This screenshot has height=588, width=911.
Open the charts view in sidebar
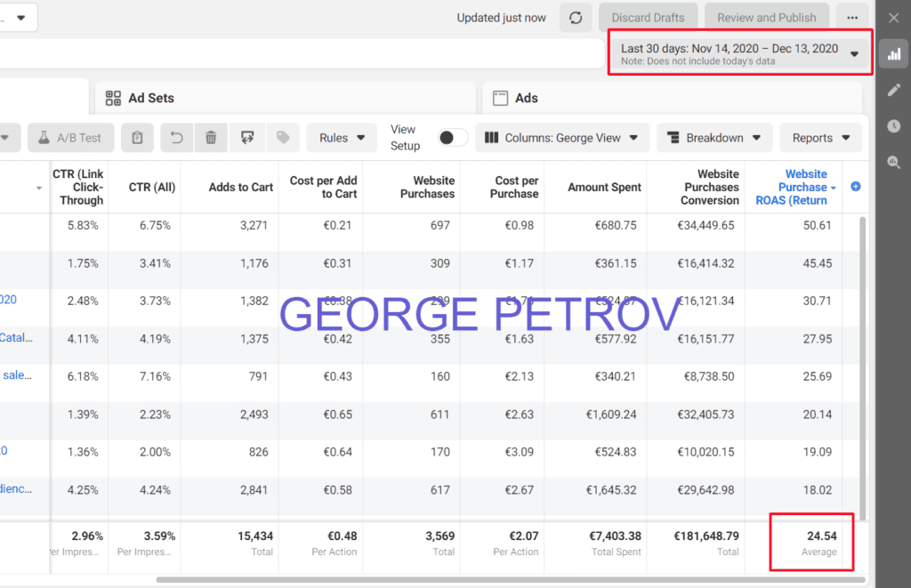[894, 54]
